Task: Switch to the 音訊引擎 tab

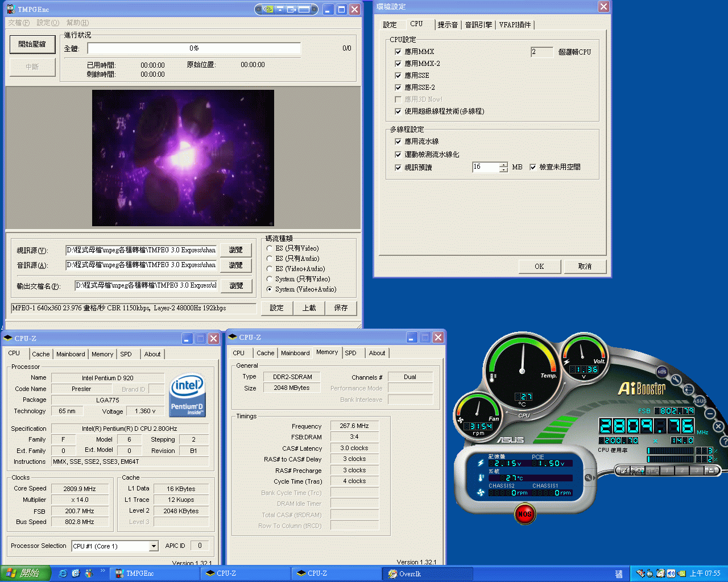Action: [x=479, y=24]
